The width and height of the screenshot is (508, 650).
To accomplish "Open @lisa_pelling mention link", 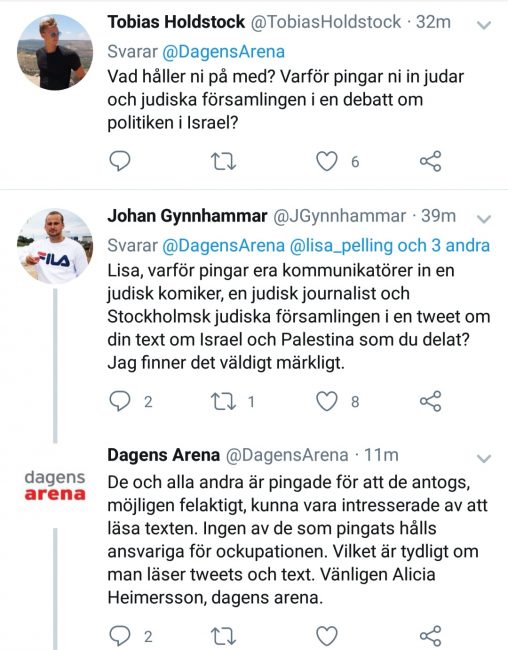I will tap(341, 246).
